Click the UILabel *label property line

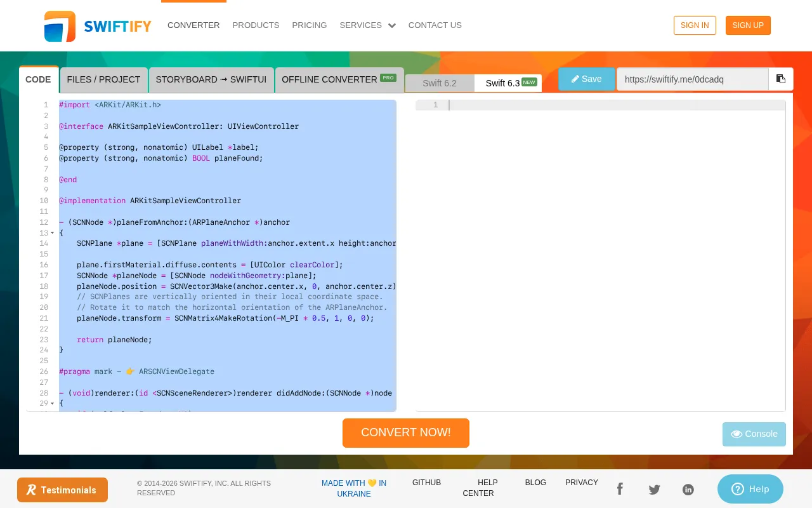[159, 147]
